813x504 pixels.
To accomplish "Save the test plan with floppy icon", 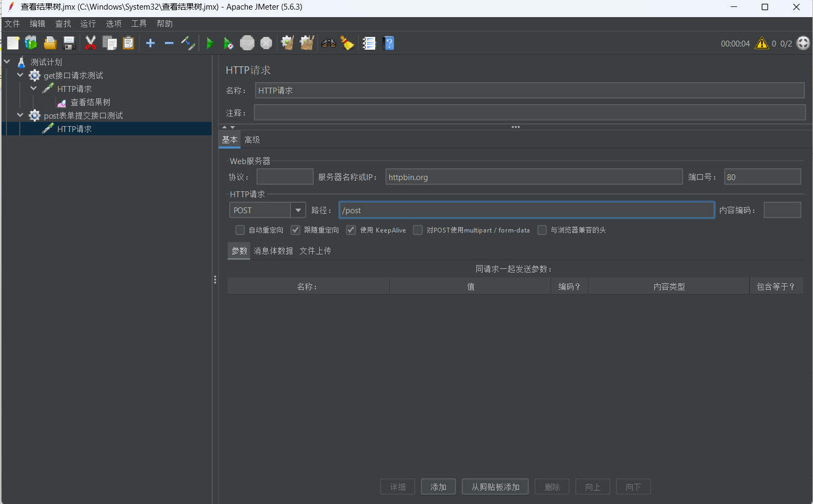I will tap(69, 43).
